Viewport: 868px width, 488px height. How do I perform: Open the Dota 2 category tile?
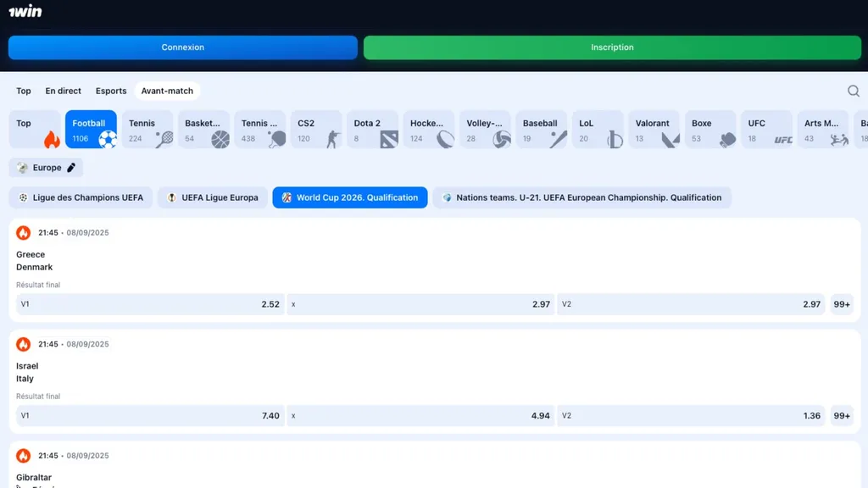click(372, 130)
